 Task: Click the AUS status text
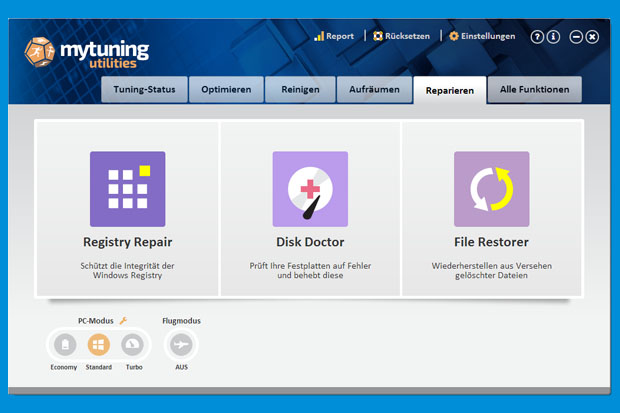coord(181,367)
